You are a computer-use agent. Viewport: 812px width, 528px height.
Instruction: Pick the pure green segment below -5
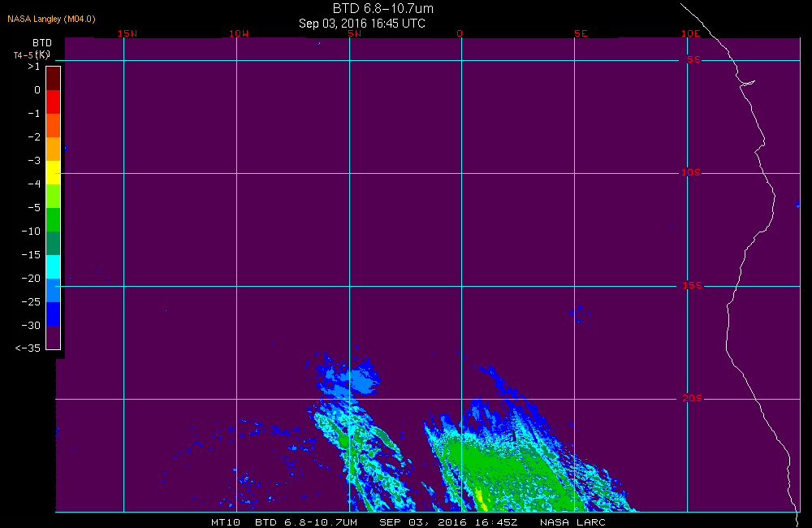[54, 219]
